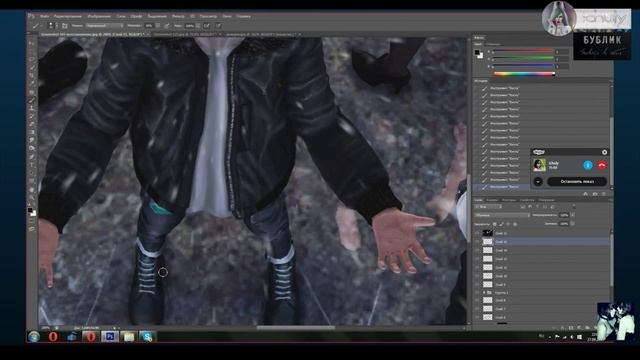Delete current state with History trash icon
Screen dimensions: 640x360
(x=604, y=194)
